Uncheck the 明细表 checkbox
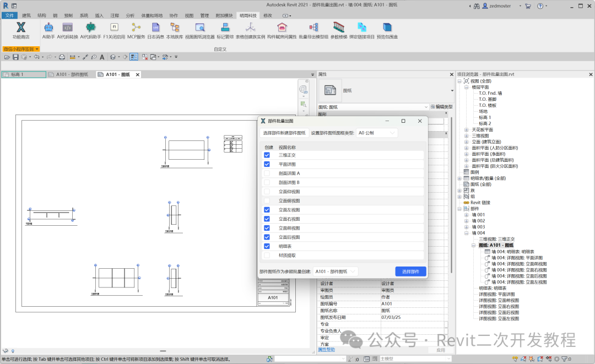This screenshot has width=595, height=364. point(267,246)
